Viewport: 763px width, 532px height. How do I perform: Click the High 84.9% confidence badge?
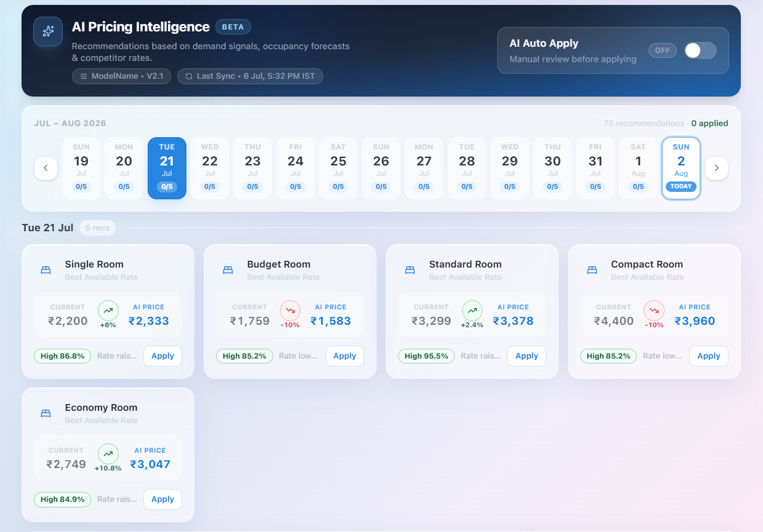(62, 499)
